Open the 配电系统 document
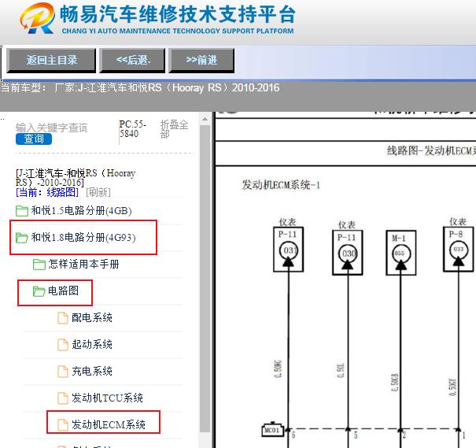 pyautogui.click(x=92, y=317)
